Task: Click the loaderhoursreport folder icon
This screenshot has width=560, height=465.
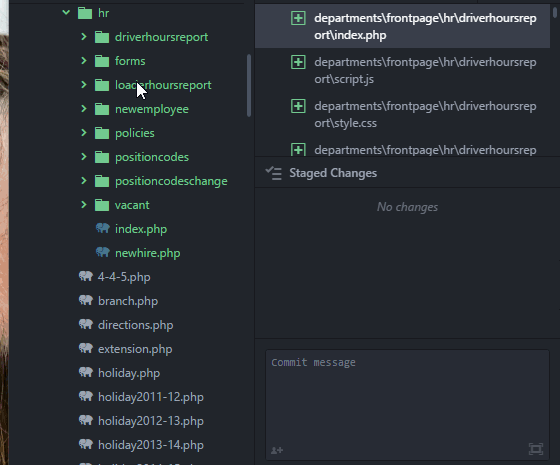Action: 102,85
